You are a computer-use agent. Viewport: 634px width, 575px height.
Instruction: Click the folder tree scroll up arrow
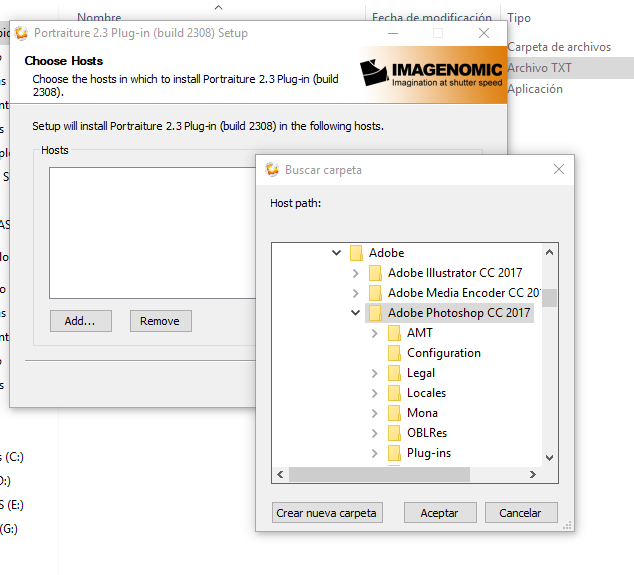549,253
